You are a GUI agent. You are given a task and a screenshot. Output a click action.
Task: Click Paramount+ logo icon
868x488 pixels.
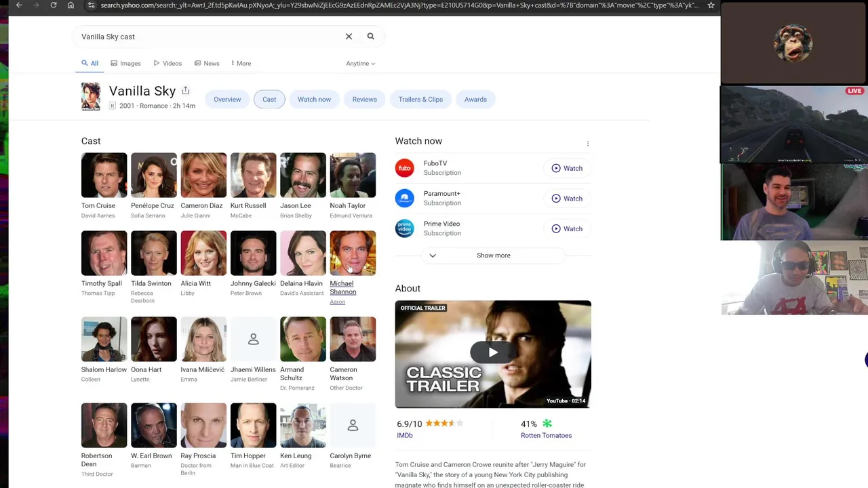404,198
